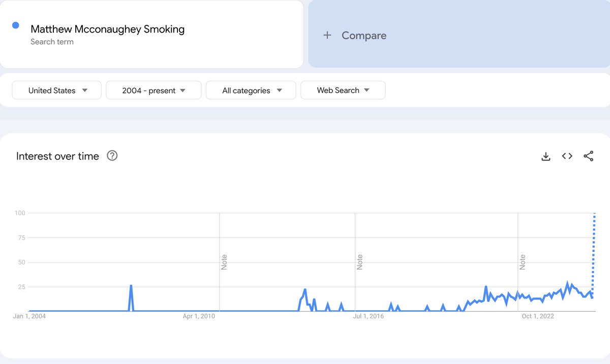
Task: Click the Note marker near Jul 2016
Action: coord(359,260)
